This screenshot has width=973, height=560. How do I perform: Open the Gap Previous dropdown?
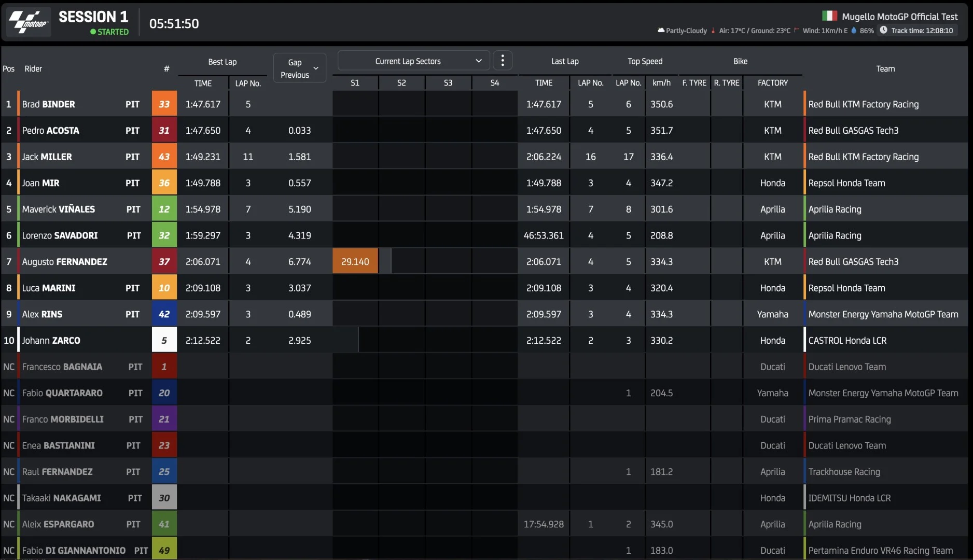300,68
